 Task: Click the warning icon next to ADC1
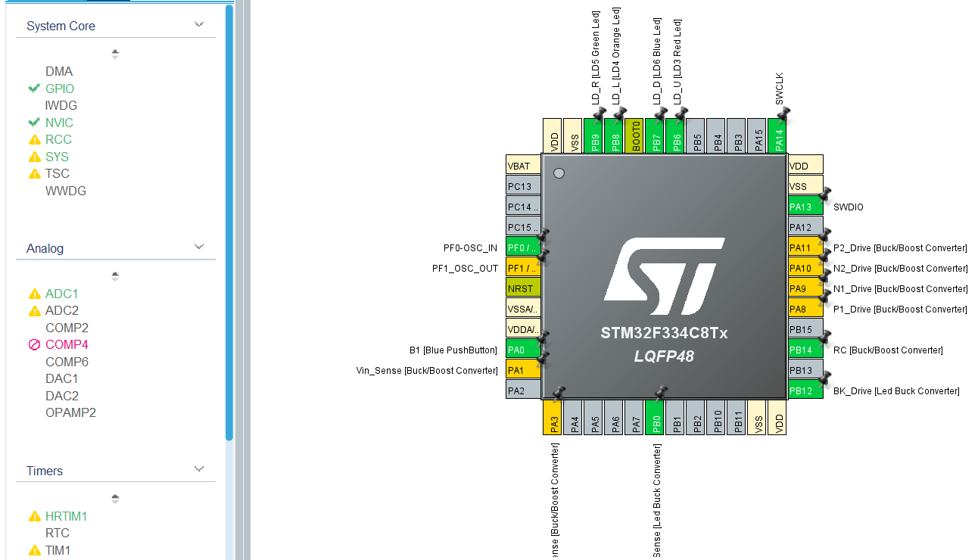point(33,293)
